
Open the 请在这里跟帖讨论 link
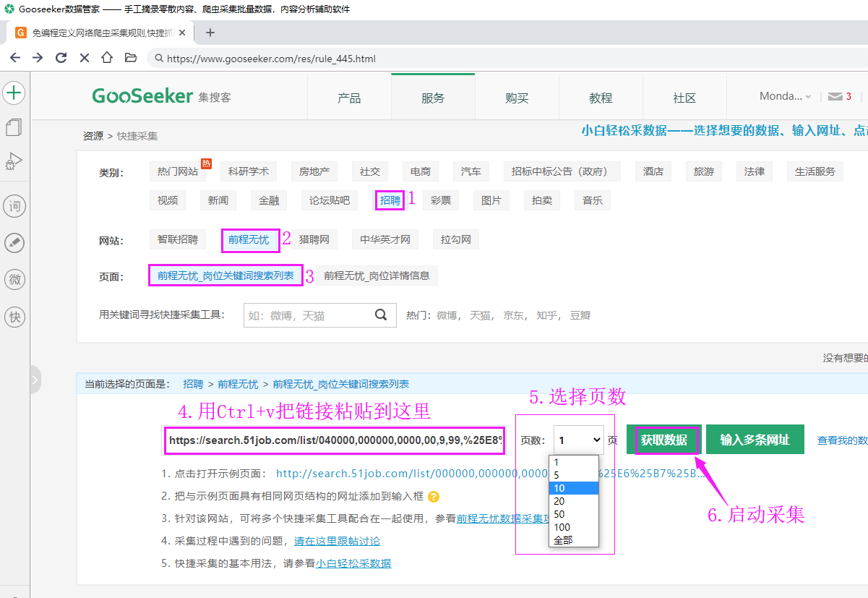click(337, 541)
